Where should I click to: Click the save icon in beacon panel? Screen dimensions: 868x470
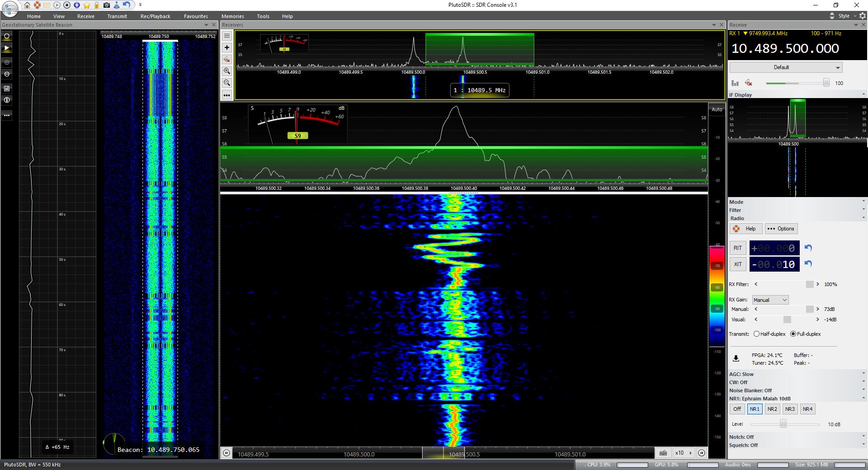coord(7,89)
